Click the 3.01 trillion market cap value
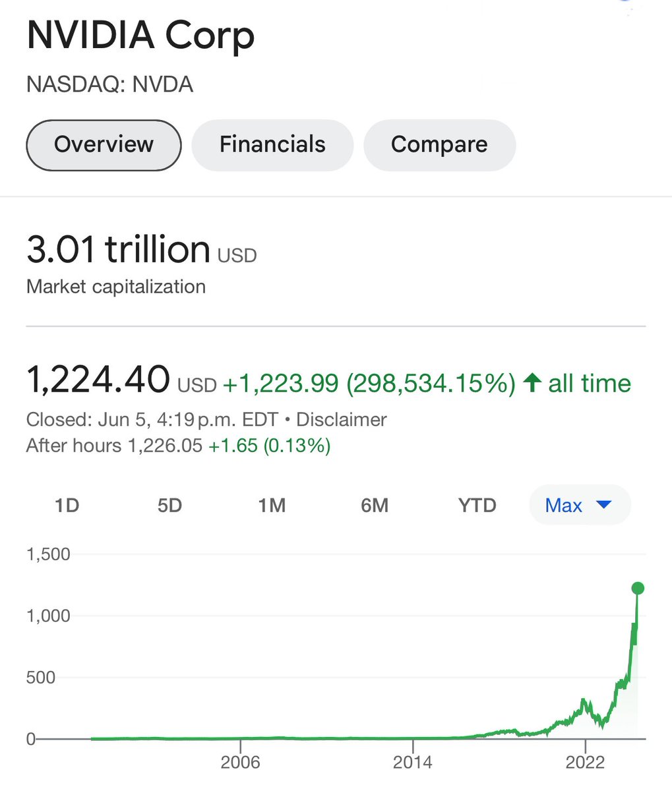Screen dimensions: 672x791 (x=118, y=249)
